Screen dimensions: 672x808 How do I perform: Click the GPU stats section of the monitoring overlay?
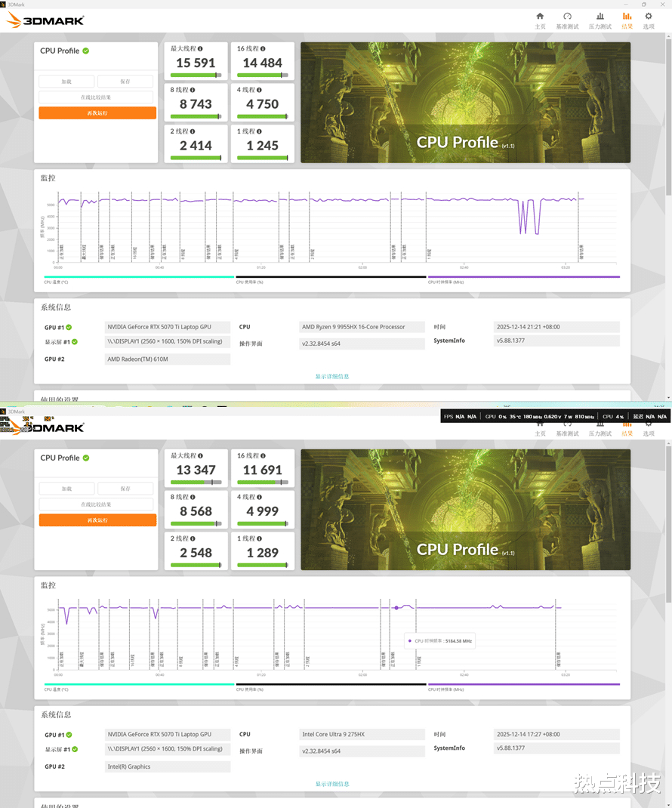[x=540, y=416]
